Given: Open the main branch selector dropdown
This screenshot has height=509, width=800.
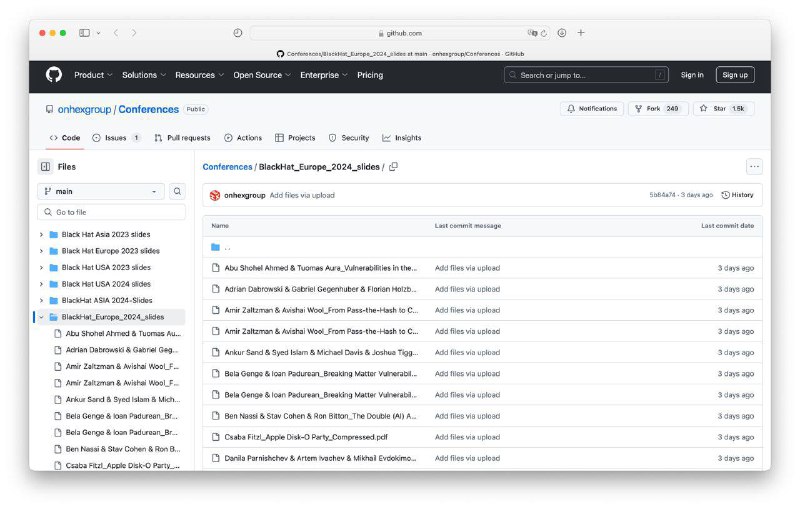Looking at the screenshot, I should (x=101, y=191).
